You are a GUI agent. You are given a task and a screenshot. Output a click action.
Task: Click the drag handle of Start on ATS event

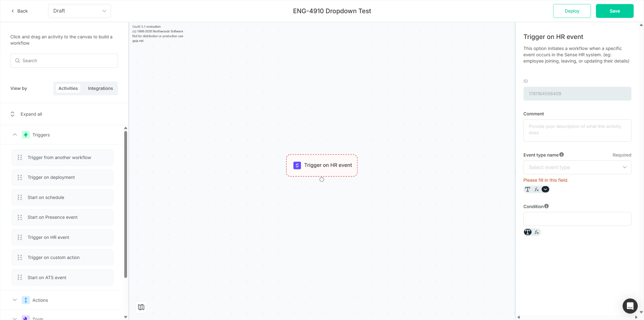click(20, 278)
